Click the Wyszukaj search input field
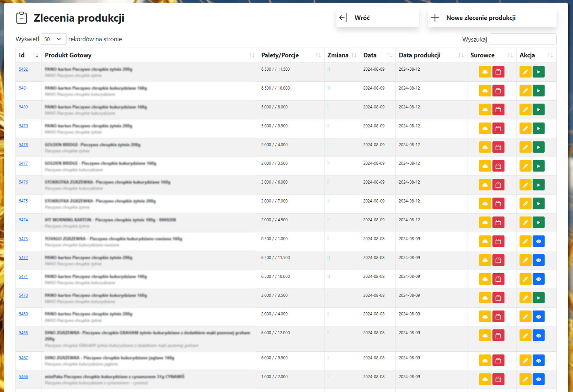The image size is (573, 392). click(523, 39)
